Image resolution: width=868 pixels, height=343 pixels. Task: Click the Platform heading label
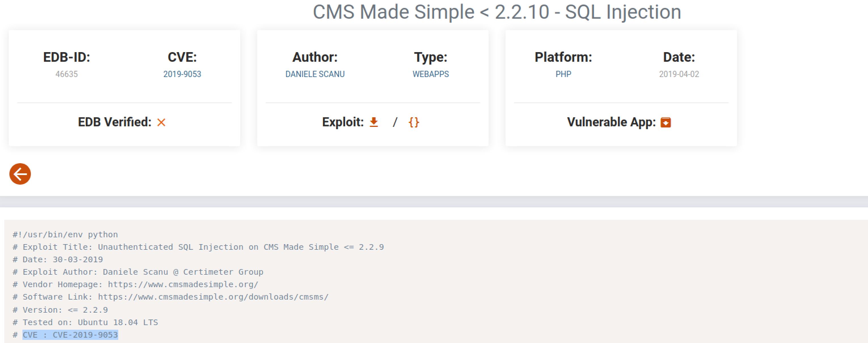coord(563,57)
